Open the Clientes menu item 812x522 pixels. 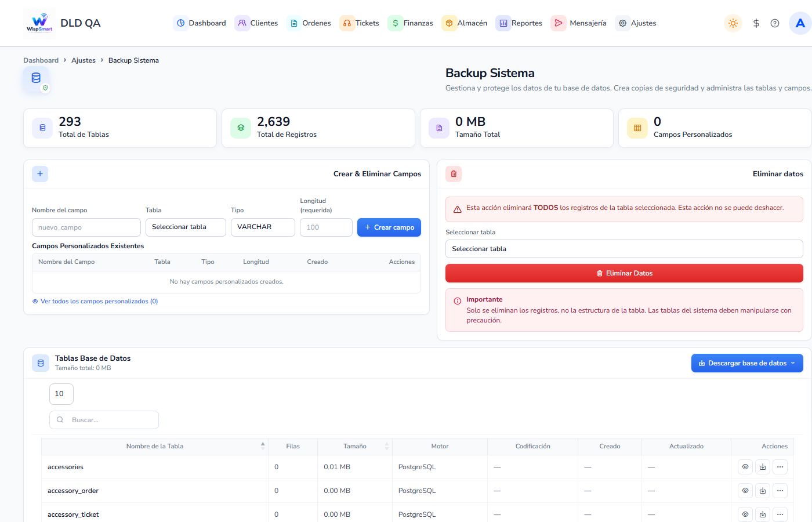257,23
